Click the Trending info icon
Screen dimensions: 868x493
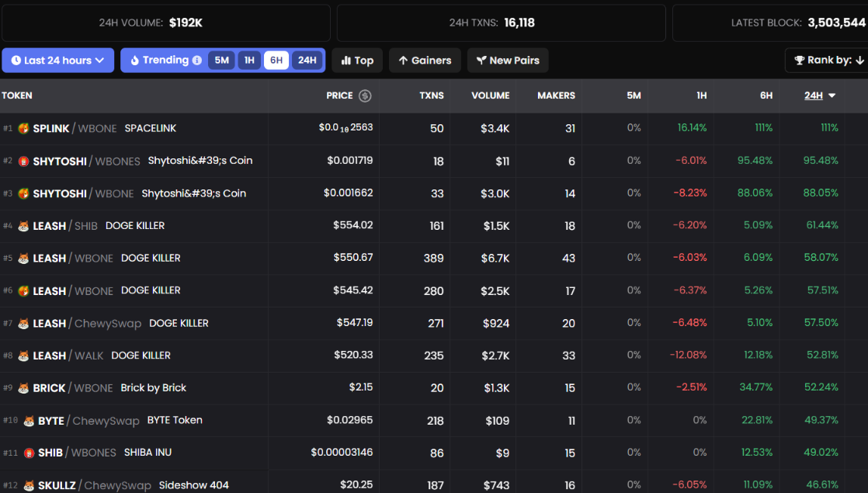tap(197, 61)
